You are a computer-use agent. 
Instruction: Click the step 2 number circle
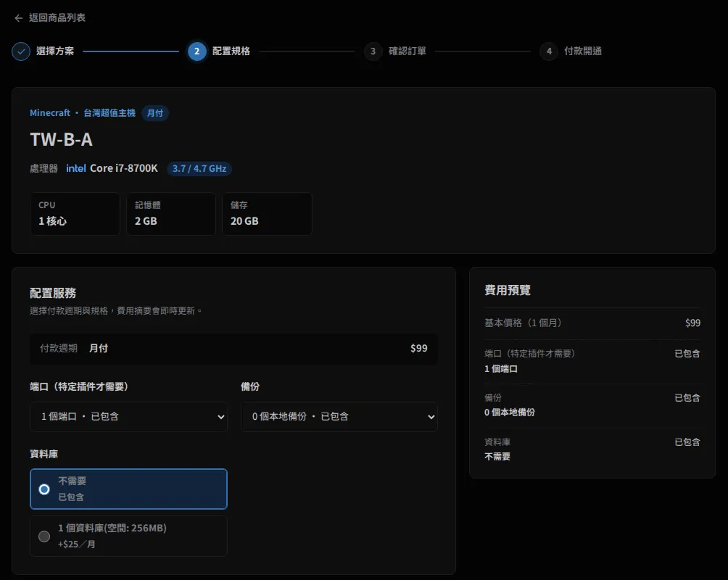point(197,51)
